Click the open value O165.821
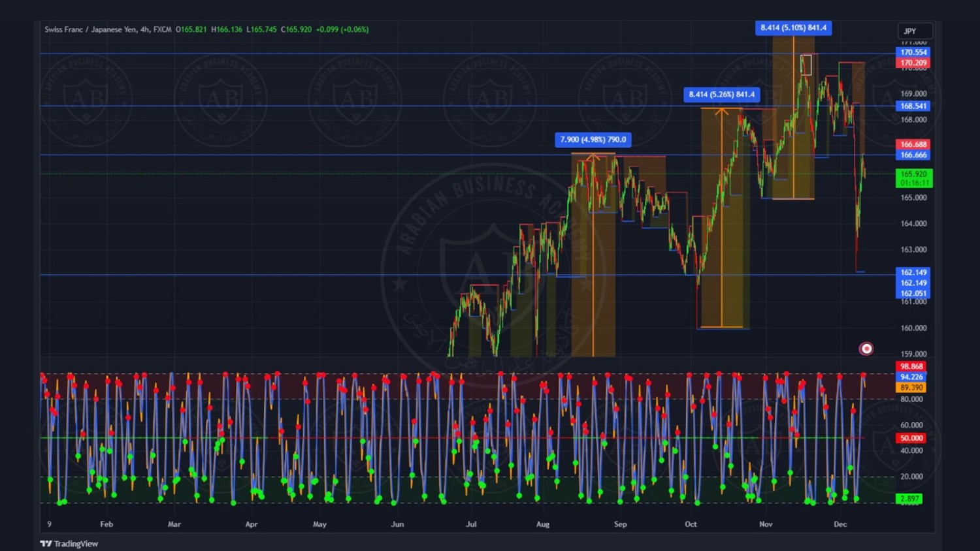 [191, 29]
